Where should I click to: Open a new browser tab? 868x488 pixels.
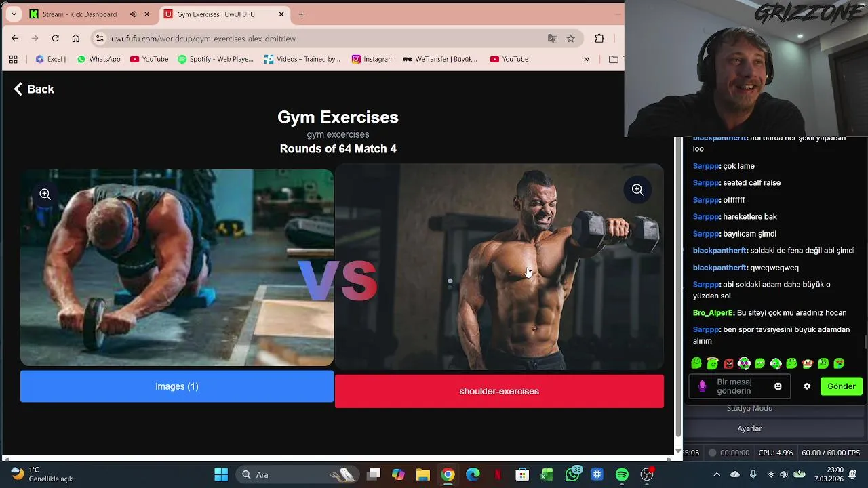pos(302,14)
